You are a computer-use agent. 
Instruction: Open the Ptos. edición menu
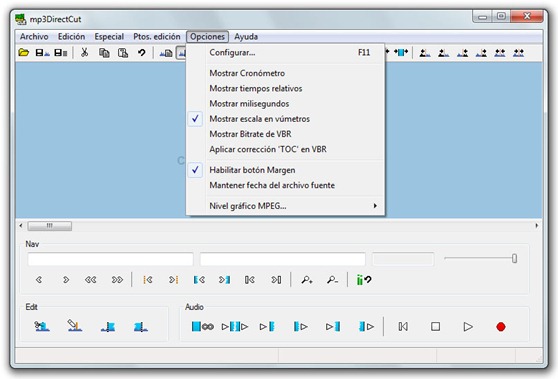coord(157,37)
